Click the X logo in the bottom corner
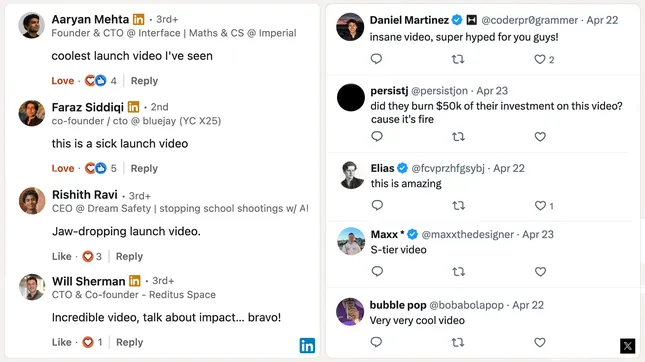This screenshot has height=362, width=645. click(628, 346)
